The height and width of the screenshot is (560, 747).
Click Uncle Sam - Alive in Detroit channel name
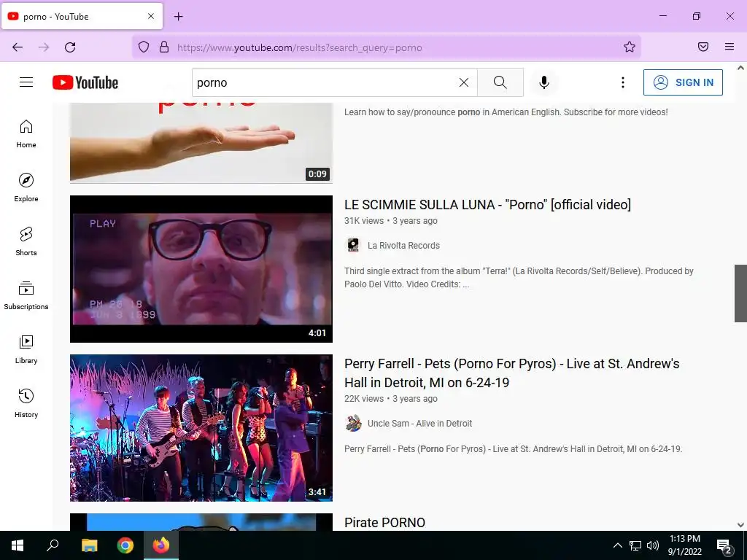coord(419,424)
